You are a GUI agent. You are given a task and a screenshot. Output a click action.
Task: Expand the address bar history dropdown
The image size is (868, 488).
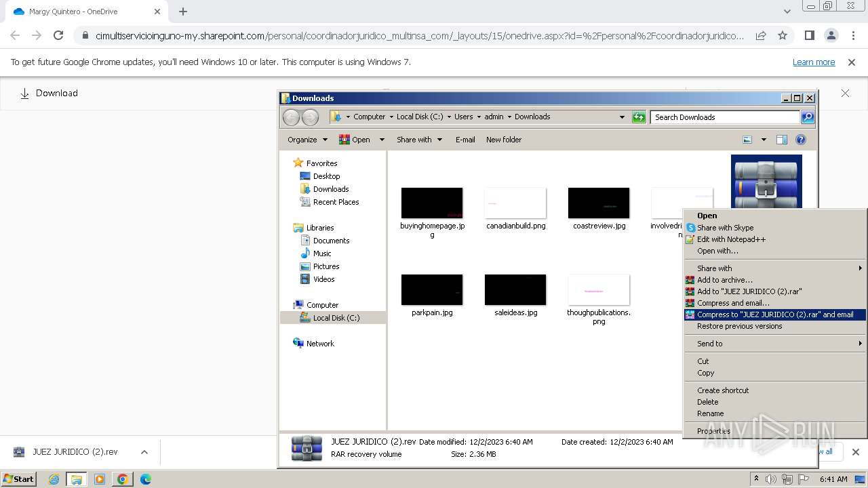622,117
